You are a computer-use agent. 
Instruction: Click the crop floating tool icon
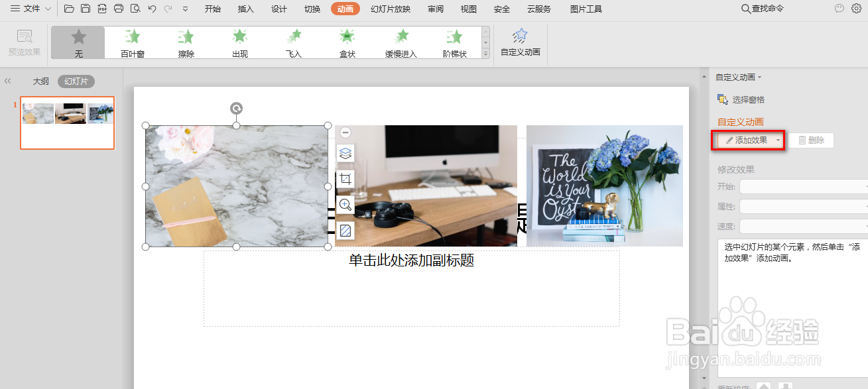click(x=345, y=179)
